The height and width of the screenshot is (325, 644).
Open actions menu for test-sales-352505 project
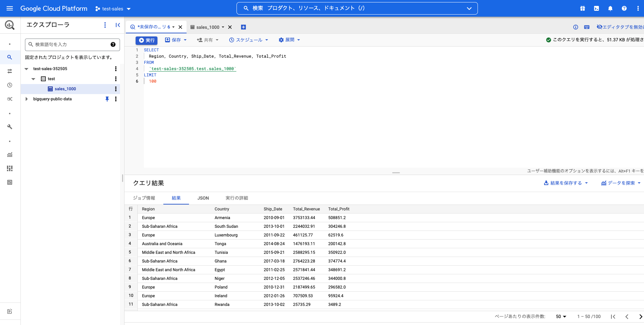click(x=116, y=69)
